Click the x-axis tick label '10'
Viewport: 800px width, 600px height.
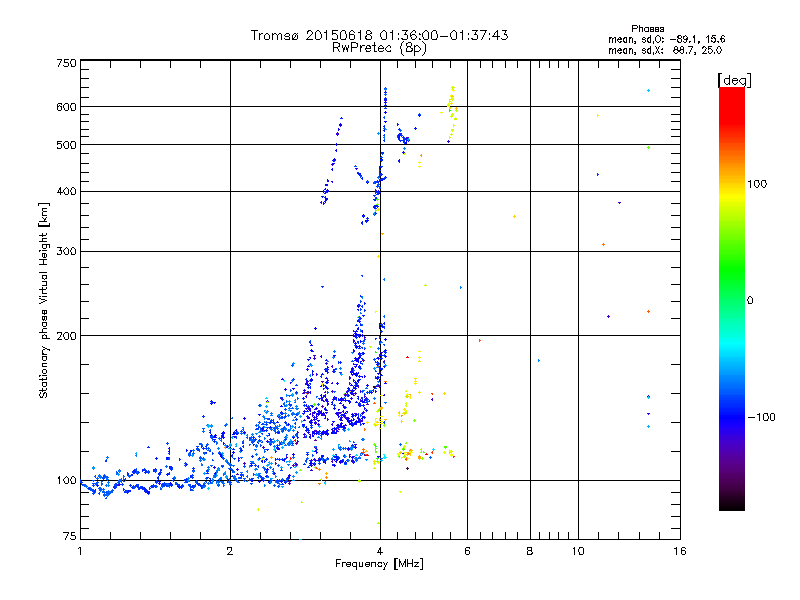578,551
